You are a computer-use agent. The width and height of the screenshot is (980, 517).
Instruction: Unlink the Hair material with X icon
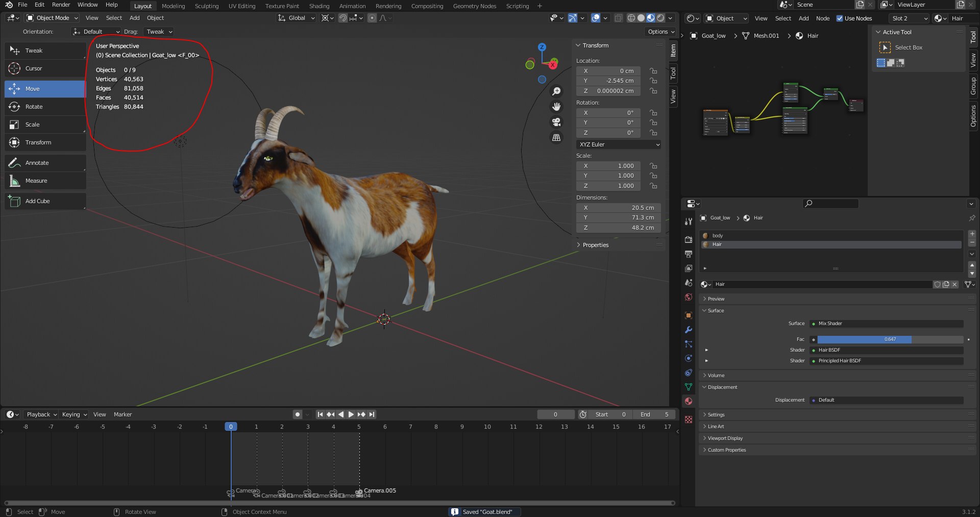[954, 284]
